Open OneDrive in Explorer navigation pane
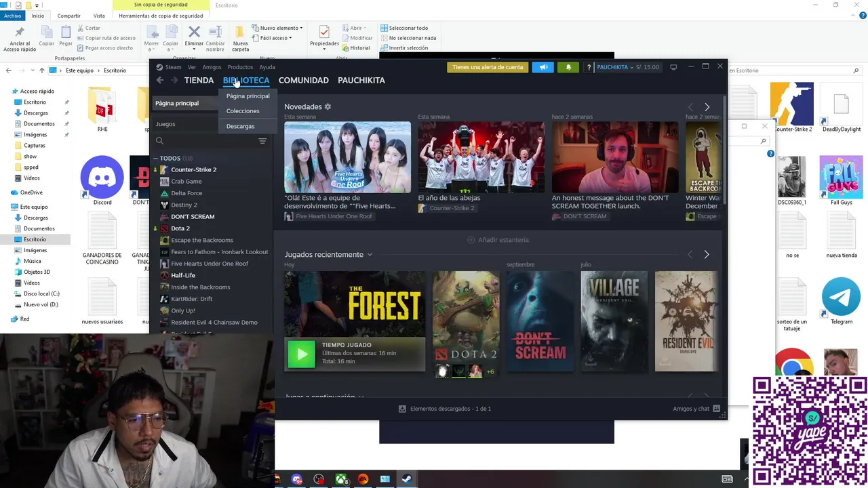The width and height of the screenshot is (868, 488). 31,192
